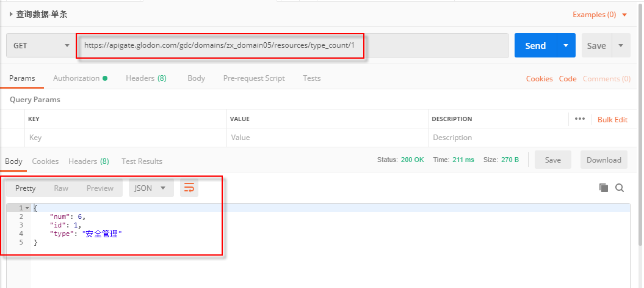Open the Cookies link beside Code
The height and width of the screenshot is (288, 644).
tap(539, 79)
